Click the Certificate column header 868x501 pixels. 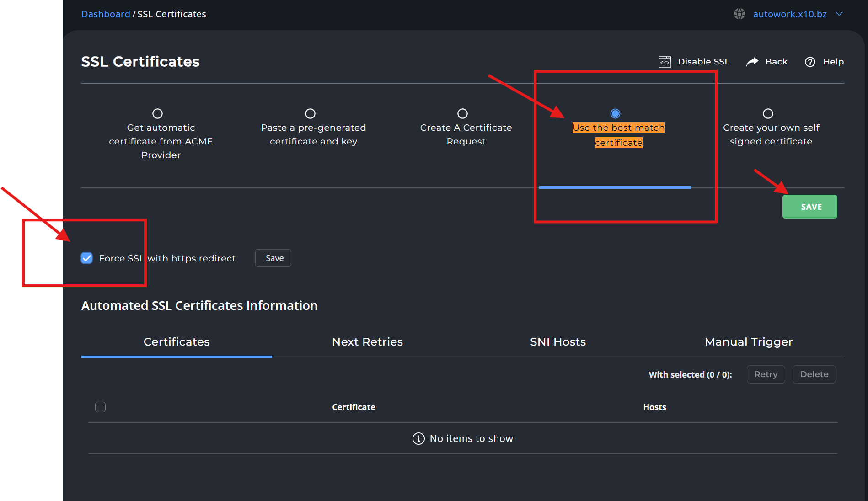coord(354,407)
